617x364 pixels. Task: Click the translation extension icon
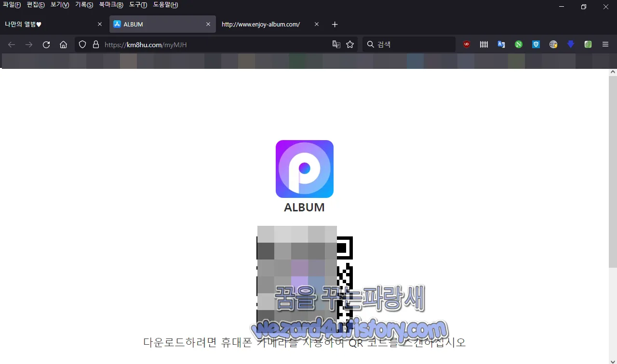501,44
